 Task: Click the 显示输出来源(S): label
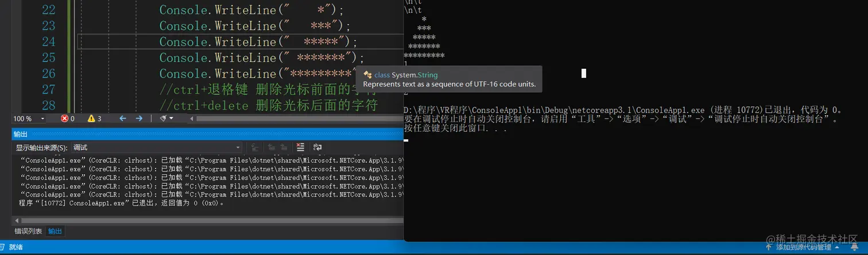[x=41, y=148]
